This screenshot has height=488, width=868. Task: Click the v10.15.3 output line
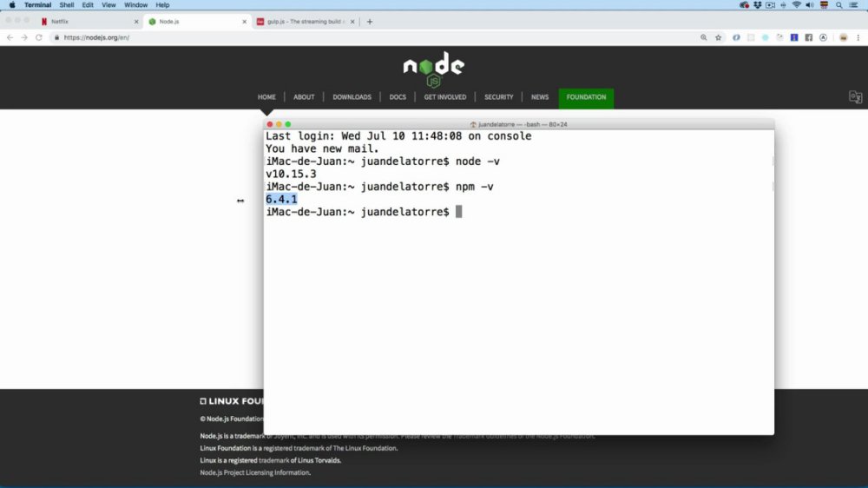tap(291, 174)
